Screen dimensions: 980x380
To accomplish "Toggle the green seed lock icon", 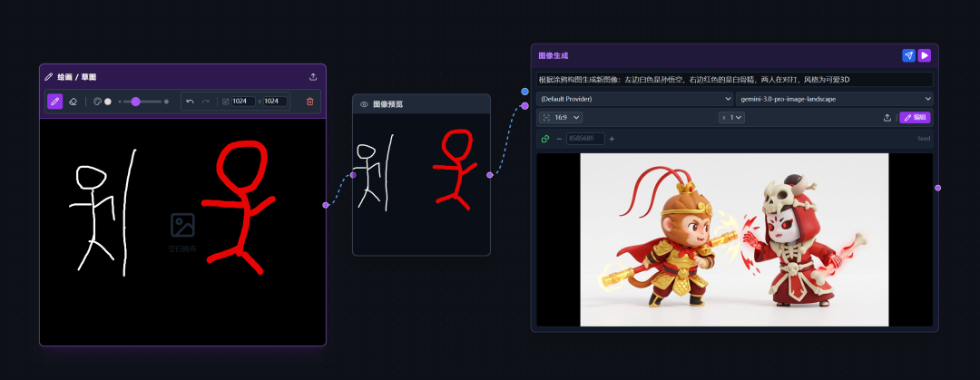I will click(545, 139).
